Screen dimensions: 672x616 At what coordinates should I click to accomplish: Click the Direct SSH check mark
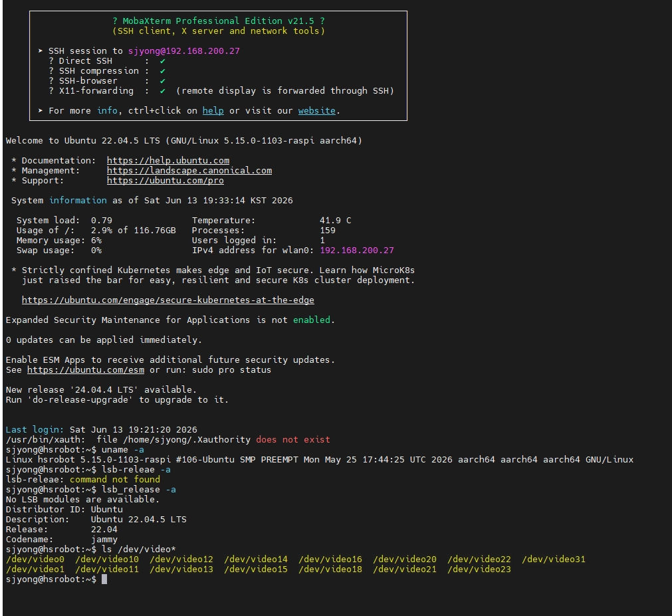click(x=162, y=61)
